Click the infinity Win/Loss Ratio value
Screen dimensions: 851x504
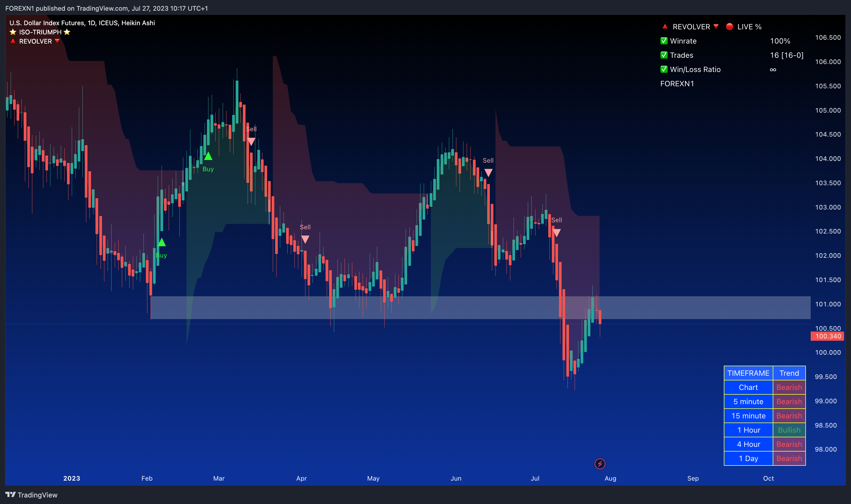773,70
